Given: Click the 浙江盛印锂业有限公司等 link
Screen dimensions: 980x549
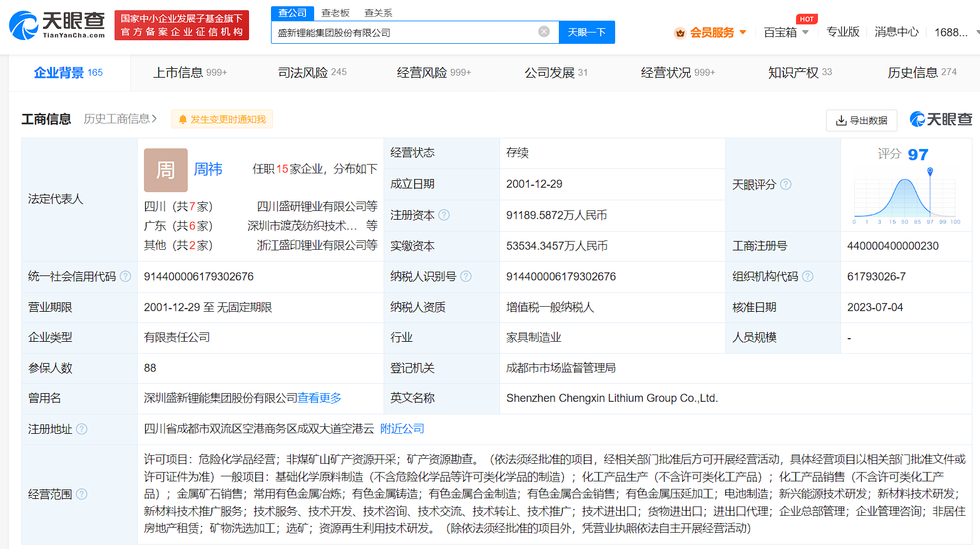Looking at the screenshot, I should click(x=317, y=245).
